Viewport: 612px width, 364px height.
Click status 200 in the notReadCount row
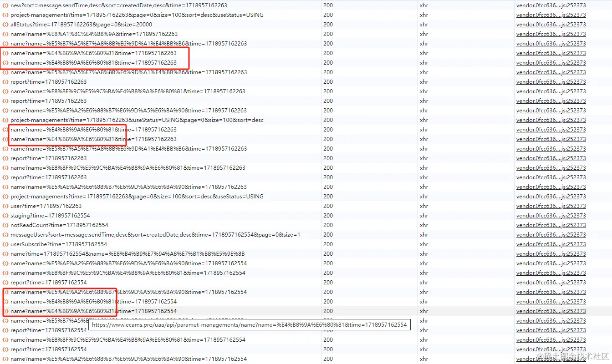(328, 225)
